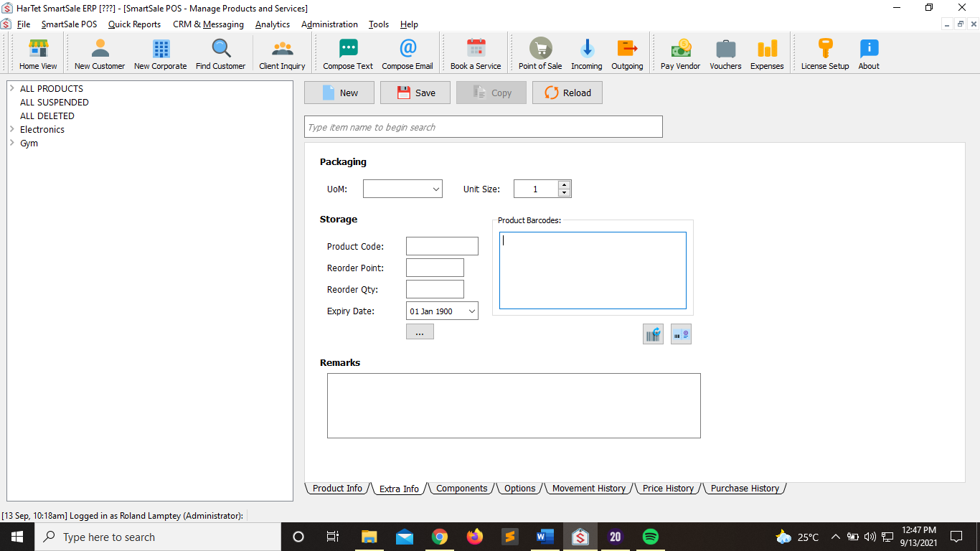The image size is (980, 551).
Task: Expand Gym category node
Action: point(12,143)
